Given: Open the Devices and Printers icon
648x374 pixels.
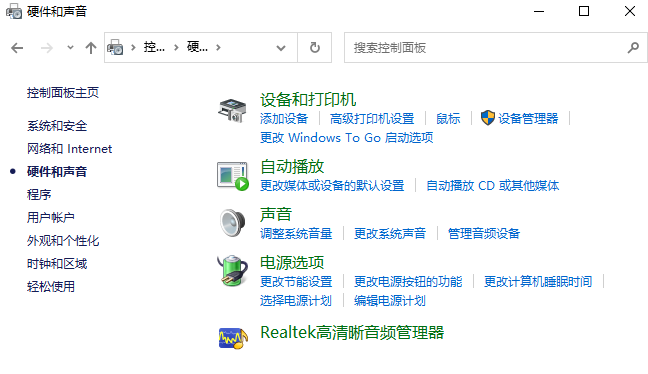Looking at the screenshot, I should point(232,110).
